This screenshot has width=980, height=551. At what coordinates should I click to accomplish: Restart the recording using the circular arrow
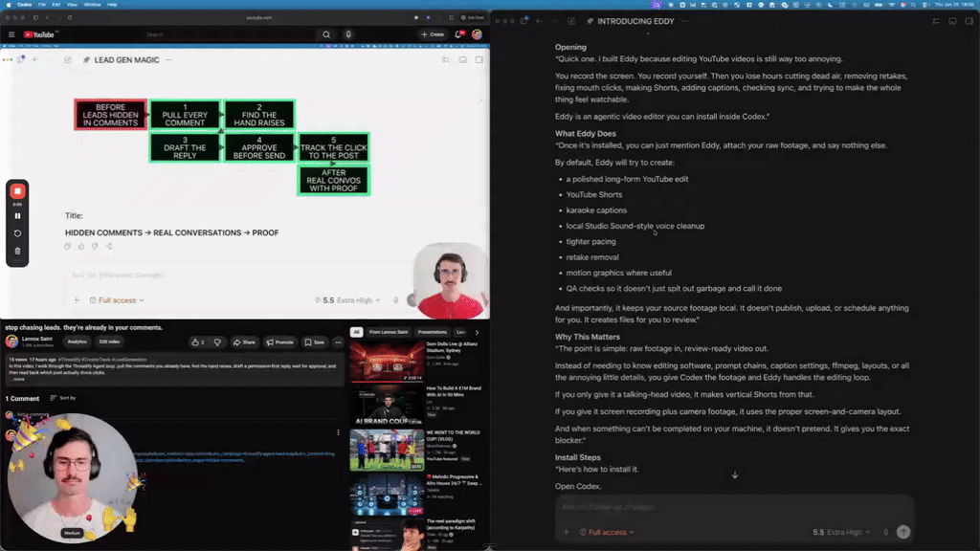point(17,233)
